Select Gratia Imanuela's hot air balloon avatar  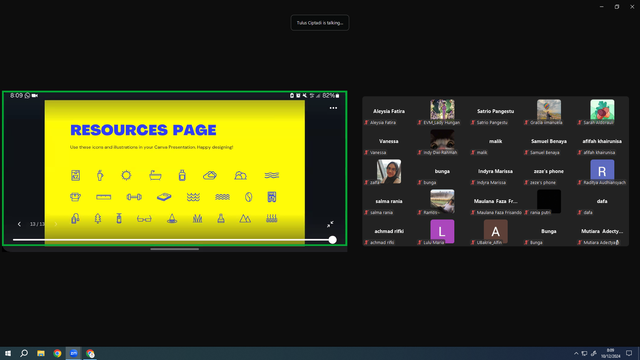pyautogui.click(x=549, y=110)
